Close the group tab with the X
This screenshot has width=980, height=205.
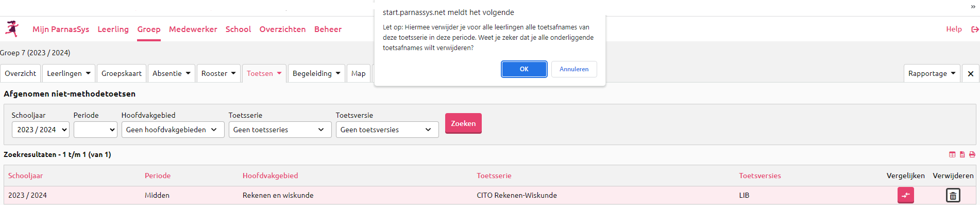971,73
